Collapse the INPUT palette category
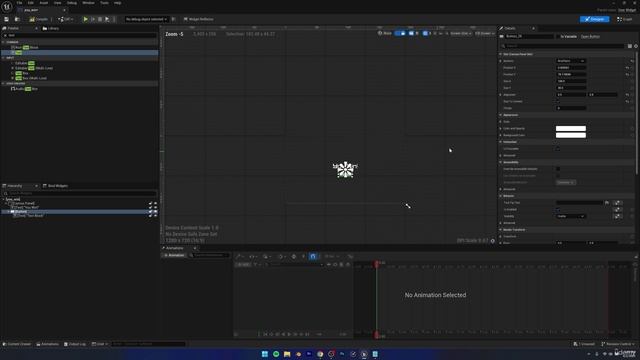640x360 pixels. point(4,58)
